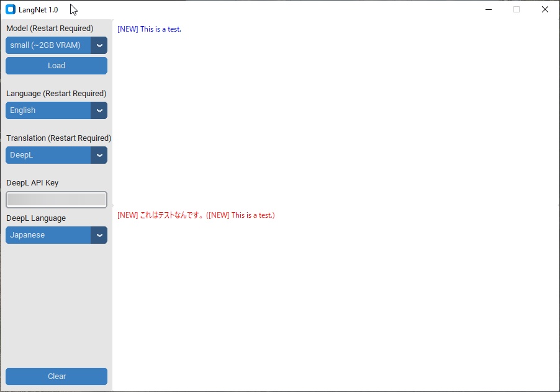Screen dimensions: 560x392
Task: Open the Model dropdown showing small (~2GB VRAM)
Action: click(56, 45)
